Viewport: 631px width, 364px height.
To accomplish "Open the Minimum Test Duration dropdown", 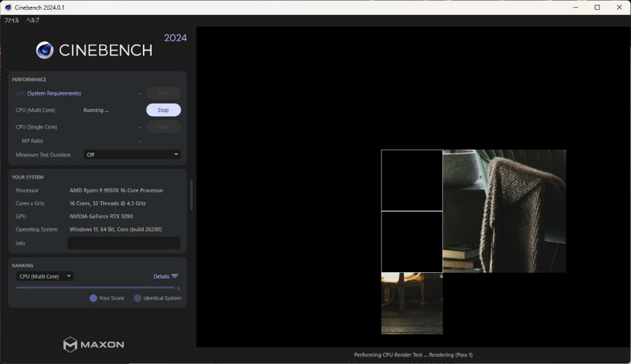I will pyautogui.click(x=132, y=155).
